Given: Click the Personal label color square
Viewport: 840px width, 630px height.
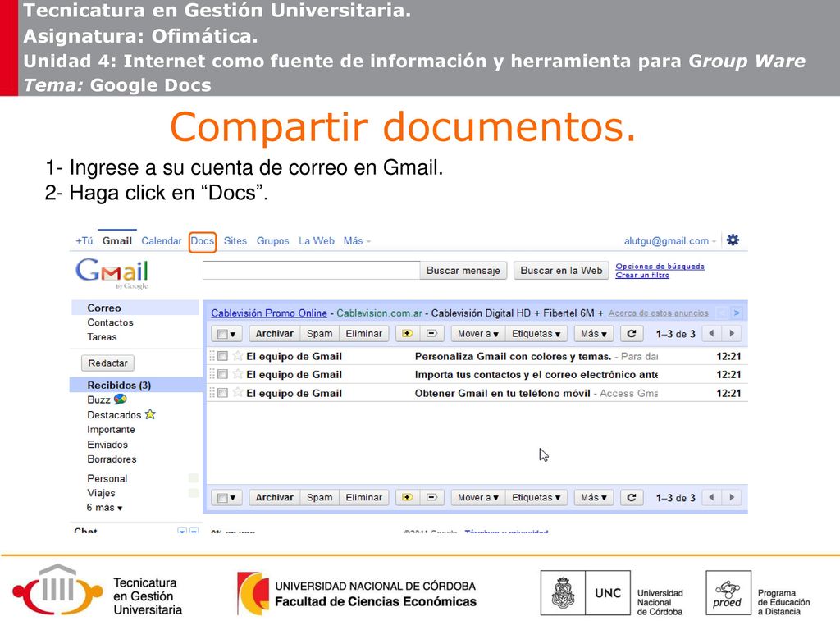Looking at the screenshot, I should [194, 478].
